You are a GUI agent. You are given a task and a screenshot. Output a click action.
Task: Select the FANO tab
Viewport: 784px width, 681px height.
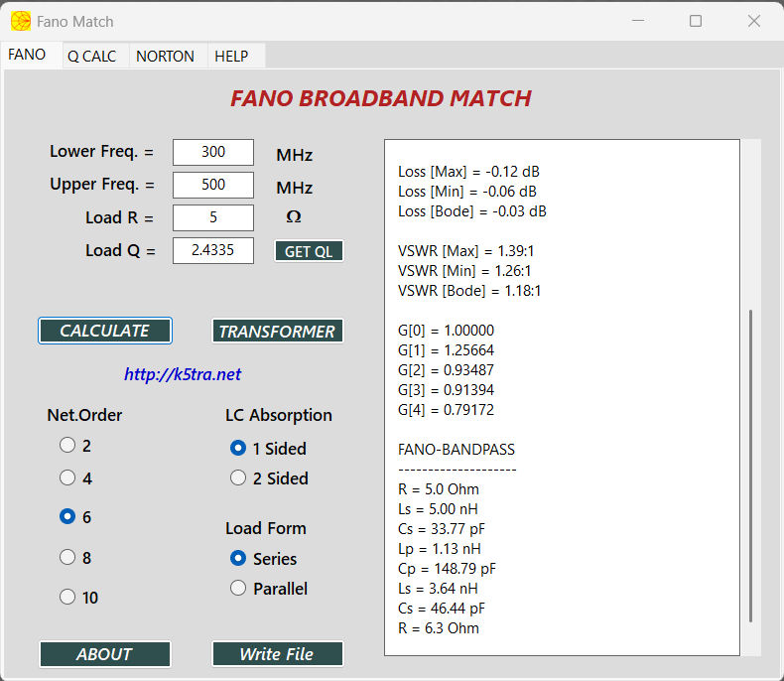pos(27,55)
